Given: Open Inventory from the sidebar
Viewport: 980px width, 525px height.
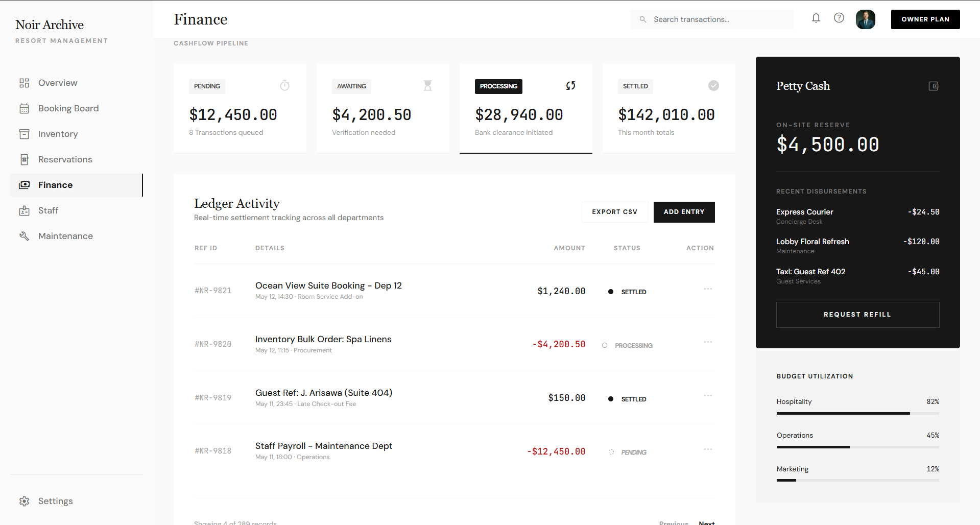Looking at the screenshot, I should click(58, 134).
